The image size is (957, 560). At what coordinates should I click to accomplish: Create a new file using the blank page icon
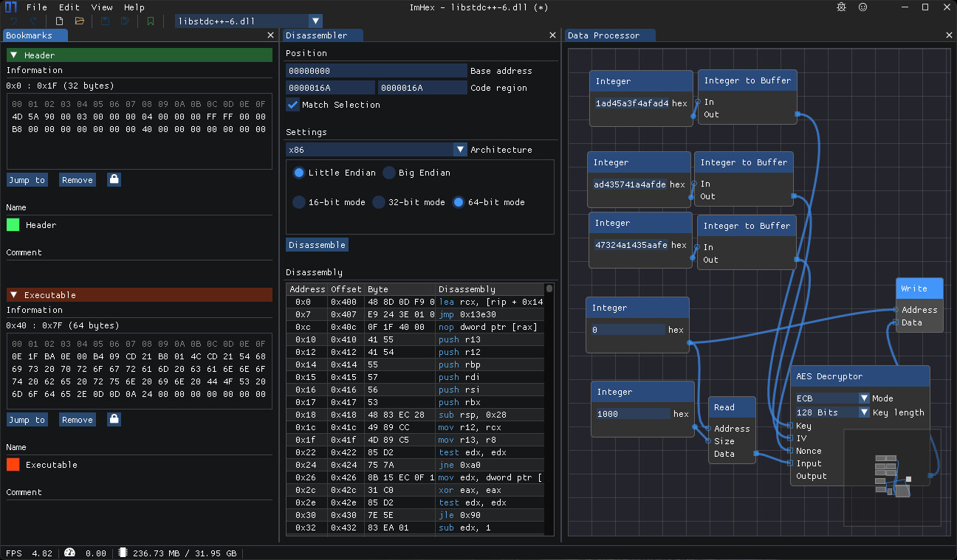point(60,21)
